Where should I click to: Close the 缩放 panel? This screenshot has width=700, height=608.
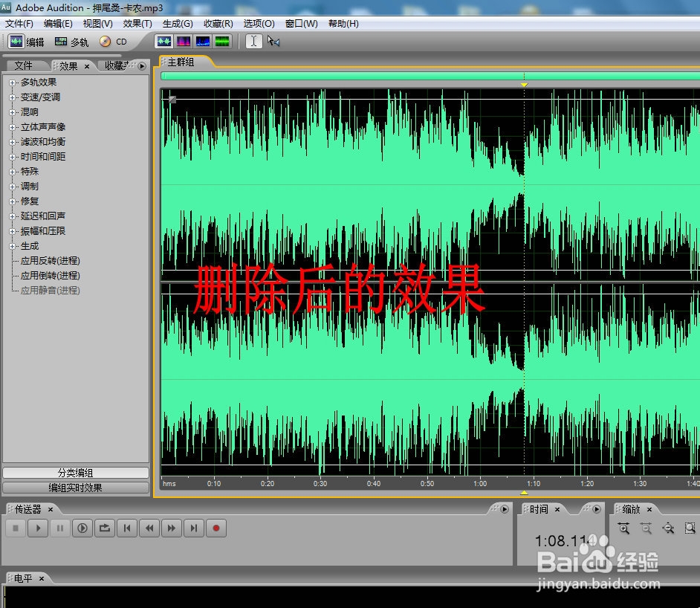(x=649, y=509)
